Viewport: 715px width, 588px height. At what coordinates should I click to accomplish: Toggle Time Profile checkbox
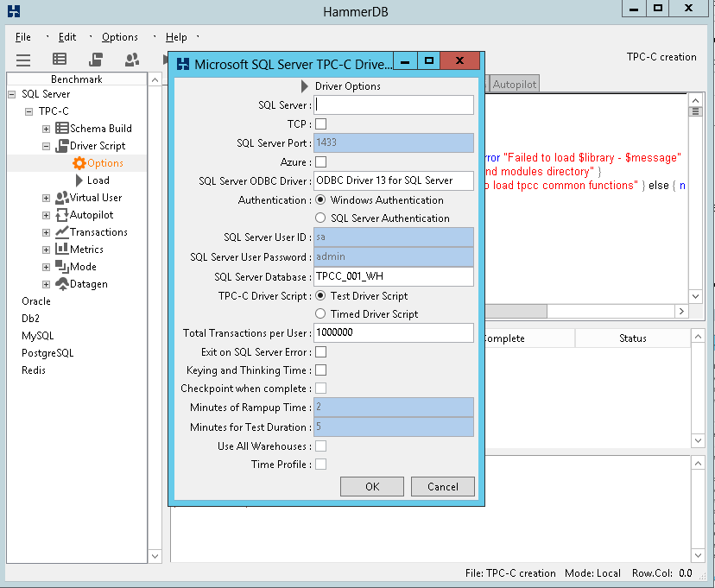(x=321, y=464)
